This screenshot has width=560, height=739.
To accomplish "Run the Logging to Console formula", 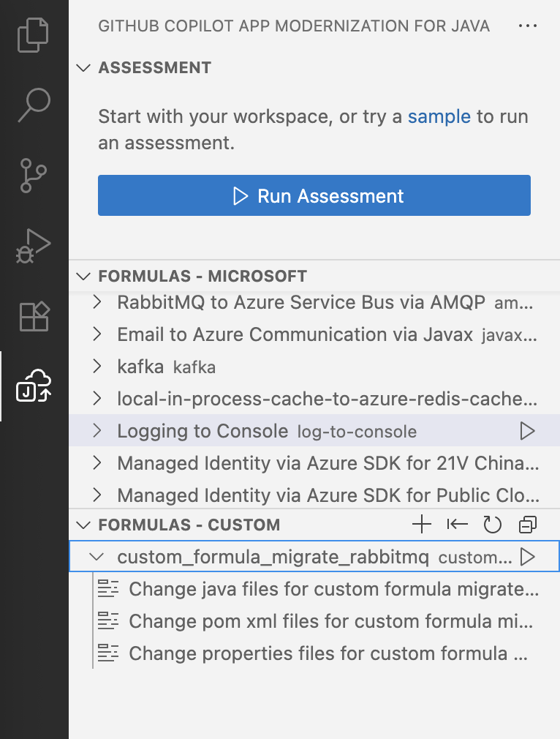I will pos(527,431).
